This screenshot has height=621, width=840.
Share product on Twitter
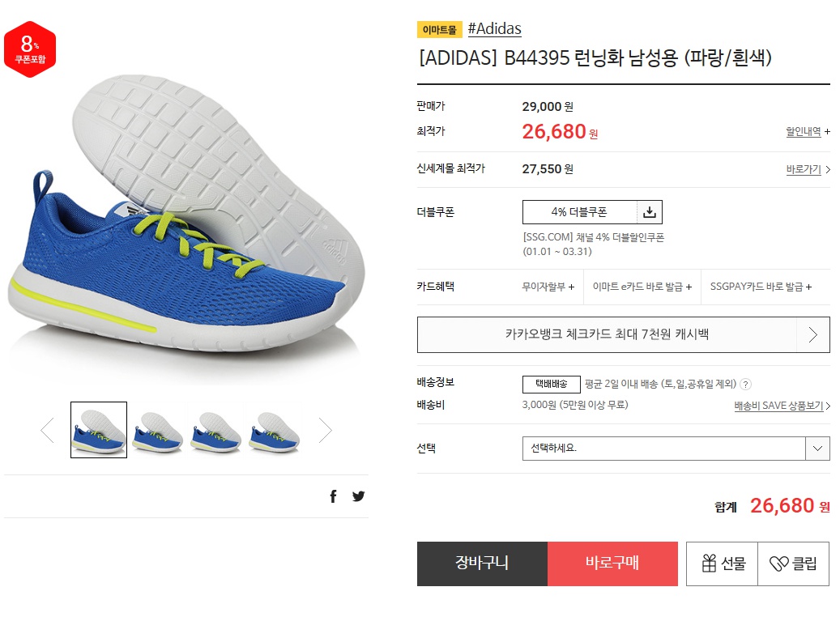pos(358,496)
